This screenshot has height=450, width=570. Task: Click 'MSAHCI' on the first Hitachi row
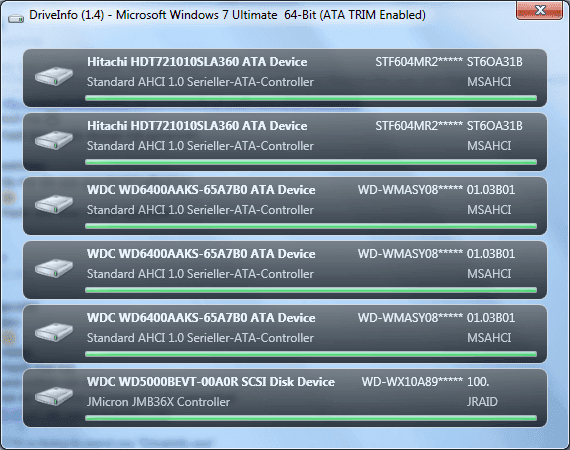click(x=489, y=82)
